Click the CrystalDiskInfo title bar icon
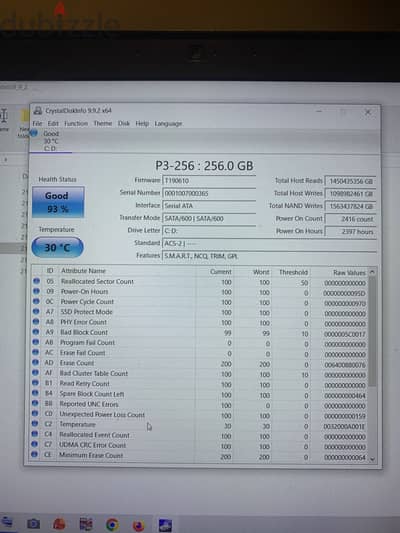This screenshot has height=533, width=400. coord(38,110)
